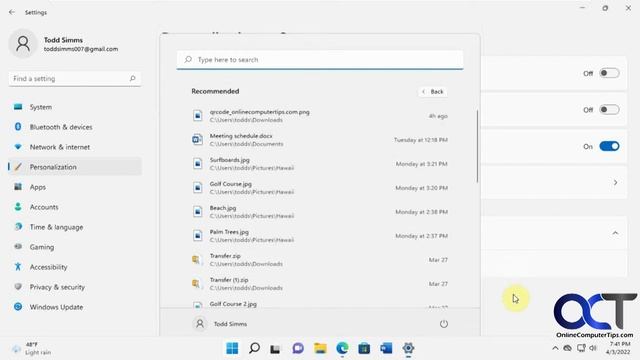Open qrcode_onlinecomputertips.com.png file
This screenshot has height=360, width=640.
point(320,116)
